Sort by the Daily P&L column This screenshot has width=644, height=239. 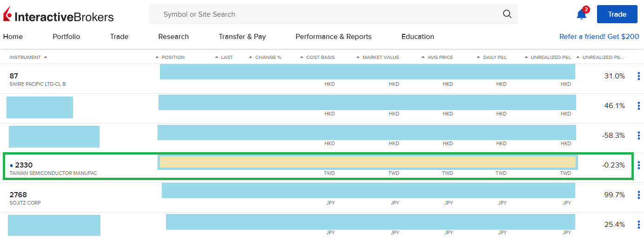click(491, 58)
